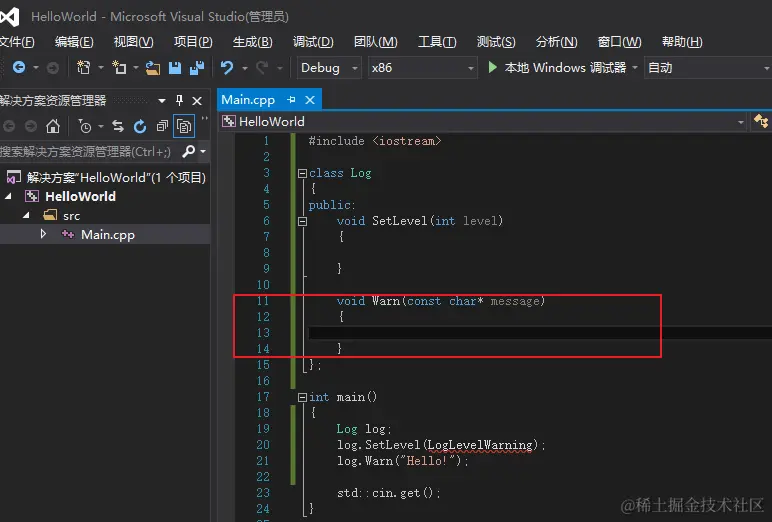This screenshot has width=772, height=522.
Task: Open the 工具(T) menu
Action: (x=437, y=42)
